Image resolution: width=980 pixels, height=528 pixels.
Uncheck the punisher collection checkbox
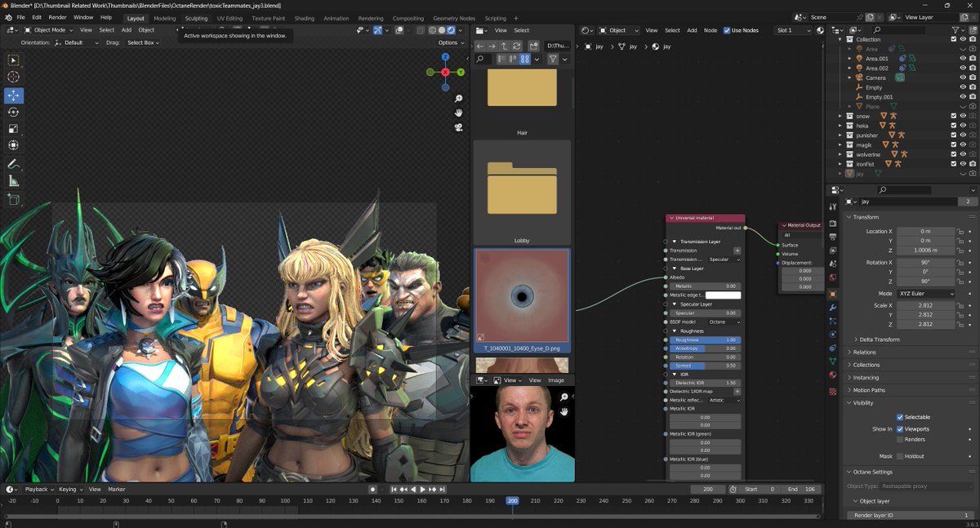954,135
